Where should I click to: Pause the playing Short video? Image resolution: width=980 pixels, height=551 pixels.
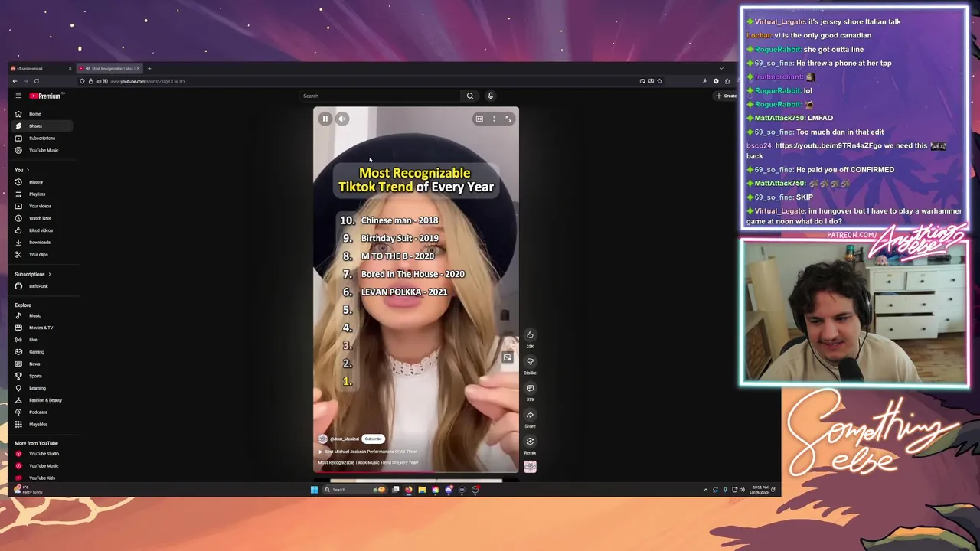click(x=325, y=119)
